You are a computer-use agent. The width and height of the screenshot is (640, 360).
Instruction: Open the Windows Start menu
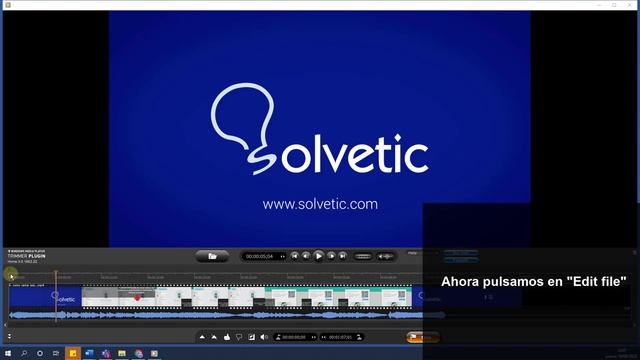7,353
